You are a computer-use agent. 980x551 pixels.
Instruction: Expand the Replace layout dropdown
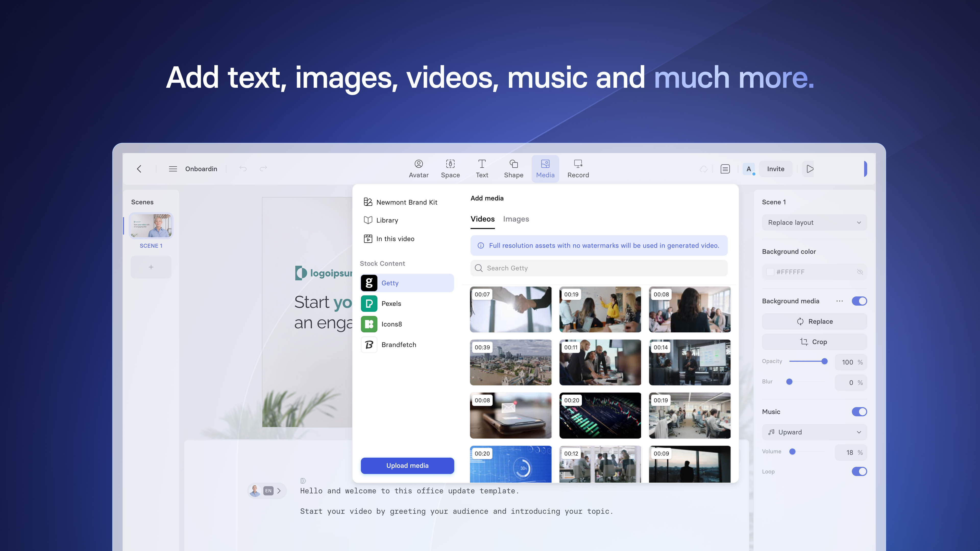click(814, 222)
